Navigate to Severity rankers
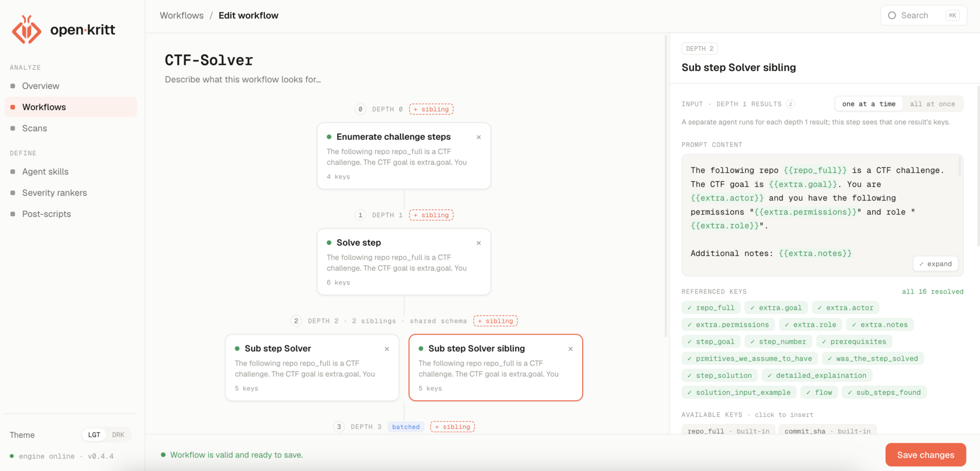The width and height of the screenshot is (980, 471). click(x=71, y=193)
